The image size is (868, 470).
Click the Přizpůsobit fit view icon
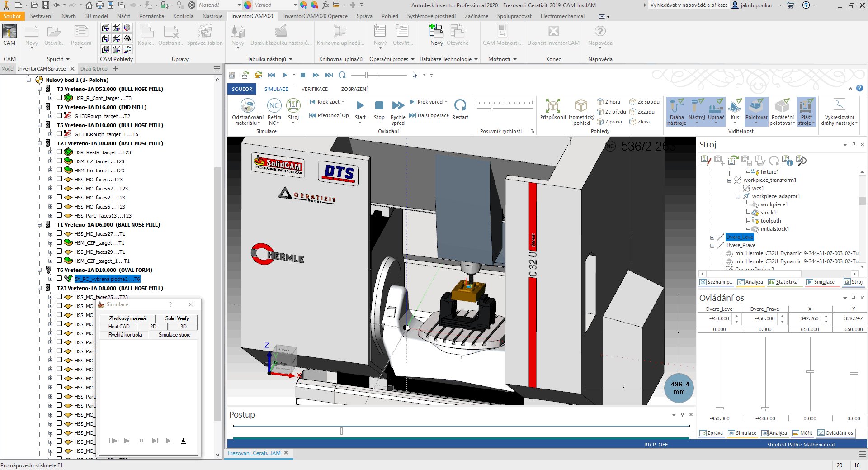553,106
